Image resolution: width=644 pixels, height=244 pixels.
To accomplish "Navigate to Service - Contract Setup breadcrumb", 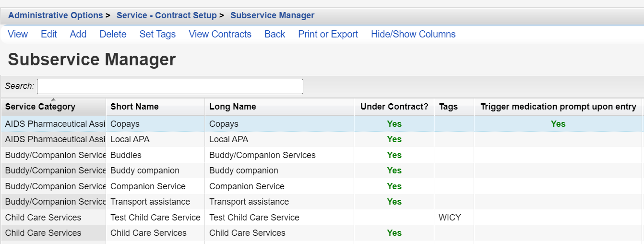I will point(167,15).
